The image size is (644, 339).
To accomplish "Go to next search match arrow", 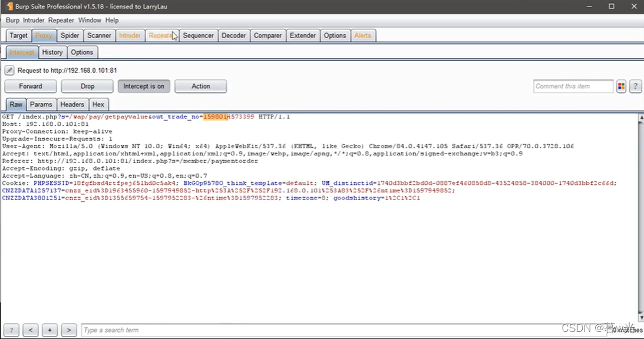I will pos(68,330).
